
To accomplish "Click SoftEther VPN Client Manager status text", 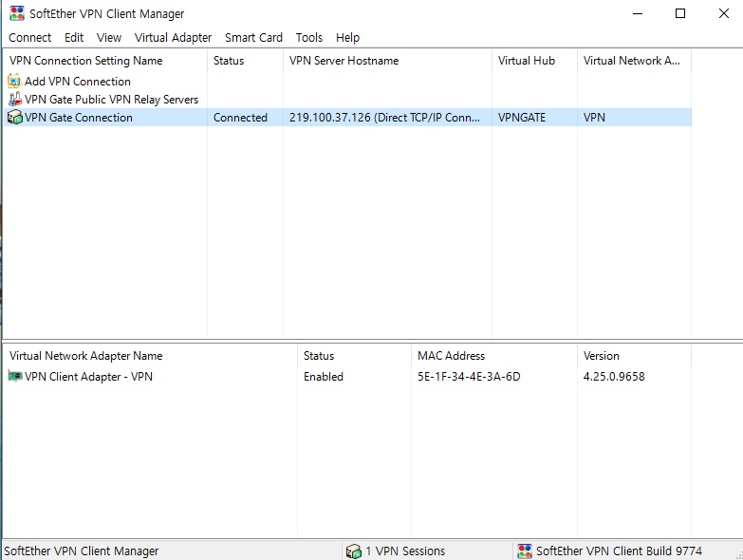I will (82, 551).
